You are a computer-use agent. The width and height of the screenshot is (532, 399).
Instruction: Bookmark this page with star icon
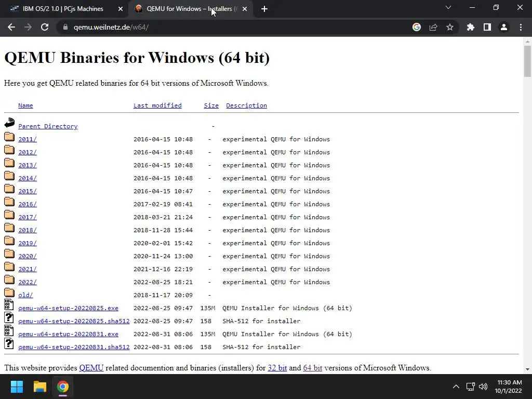tap(450, 27)
